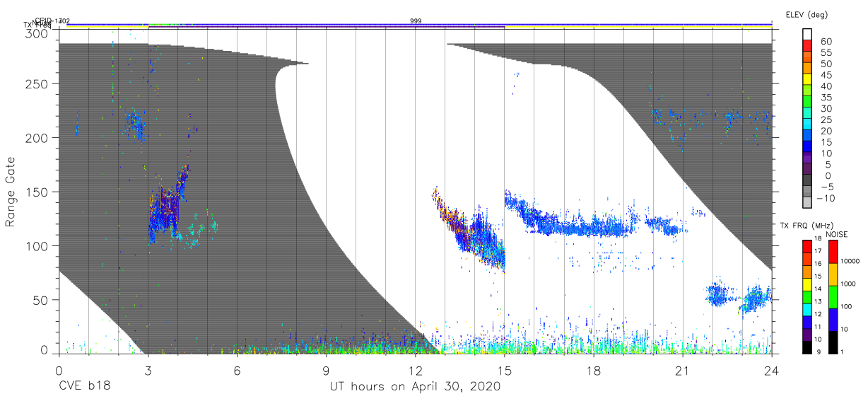The width and height of the screenshot is (868, 401).
Task: Click the "CVE b18" radar beam label
Action: 84,387
